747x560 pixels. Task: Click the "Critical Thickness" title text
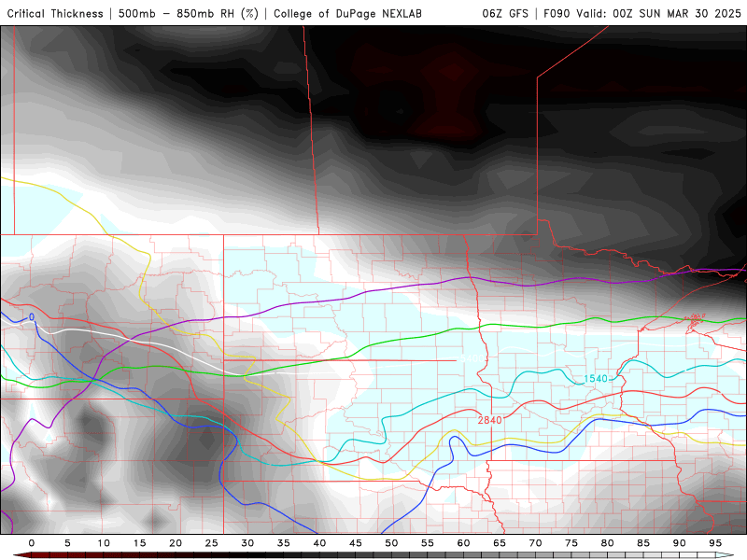[55, 13]
